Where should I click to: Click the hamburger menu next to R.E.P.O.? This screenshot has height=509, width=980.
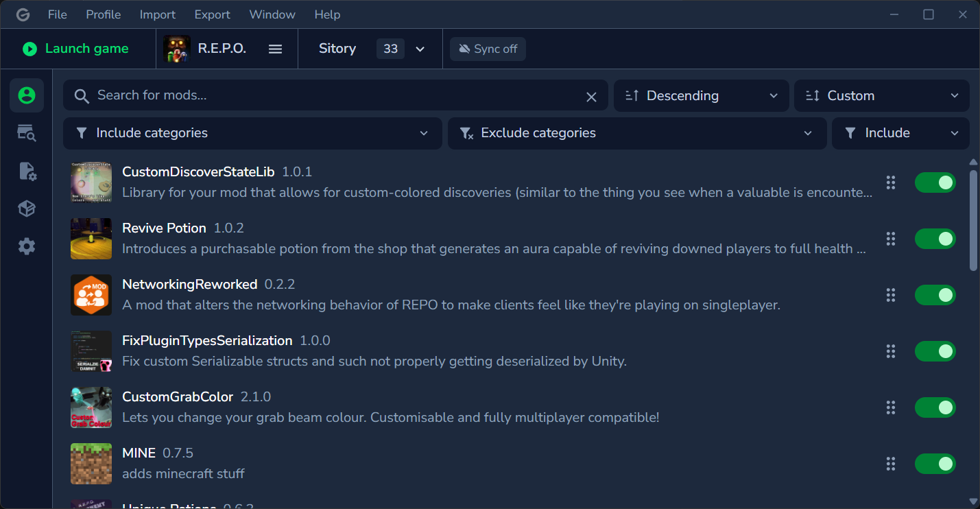point(275,49)
